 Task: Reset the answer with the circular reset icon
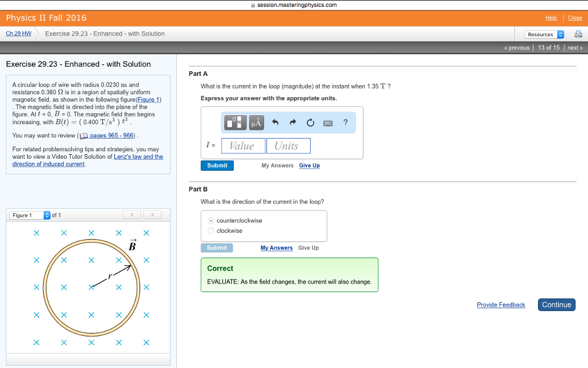tap(311, 122)
